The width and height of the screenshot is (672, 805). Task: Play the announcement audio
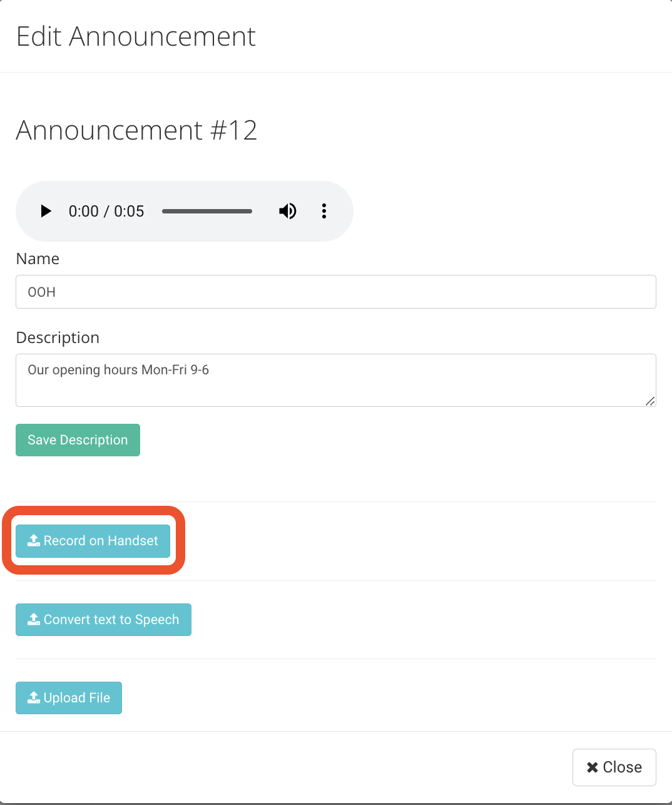point(46,211)
